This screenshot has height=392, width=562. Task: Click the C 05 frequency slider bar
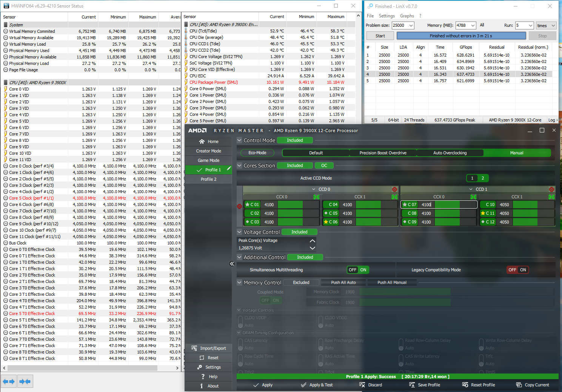(x=377, y=213)
